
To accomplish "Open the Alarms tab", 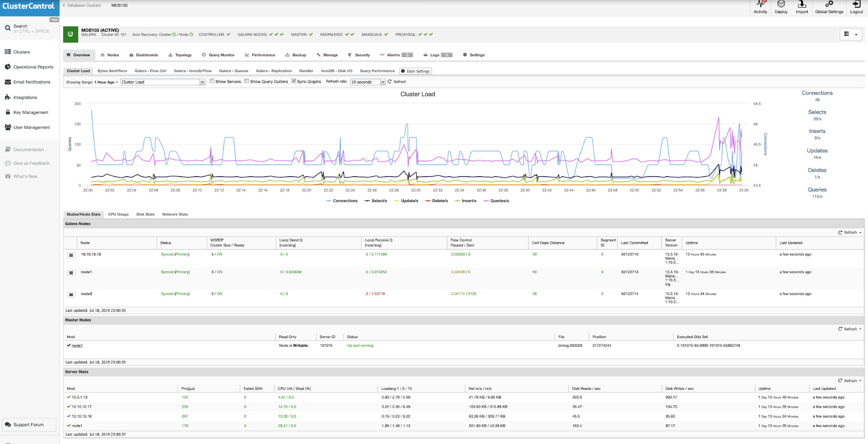I will point(396,55).
